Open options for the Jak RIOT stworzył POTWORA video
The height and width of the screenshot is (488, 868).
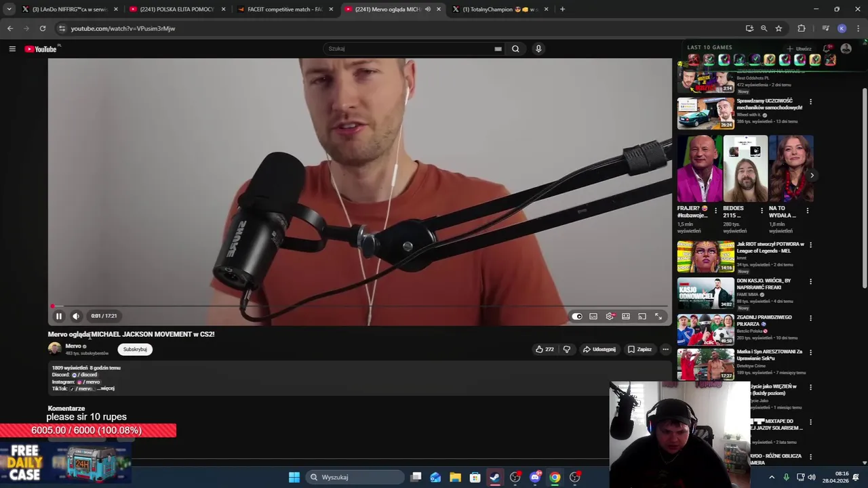[x=810, y=245]
